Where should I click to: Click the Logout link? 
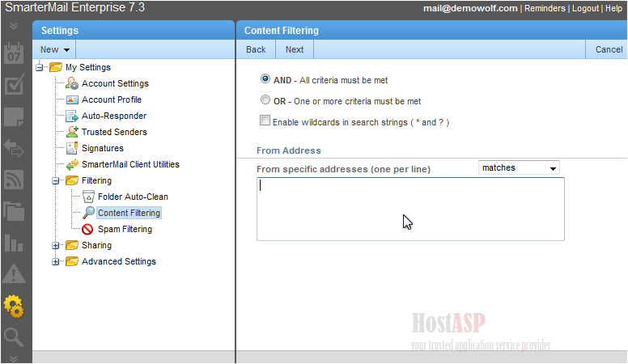(x=585, y=8)
